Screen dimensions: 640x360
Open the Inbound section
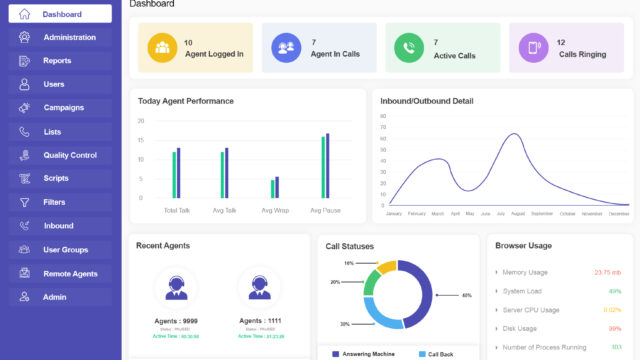(60, 226)
